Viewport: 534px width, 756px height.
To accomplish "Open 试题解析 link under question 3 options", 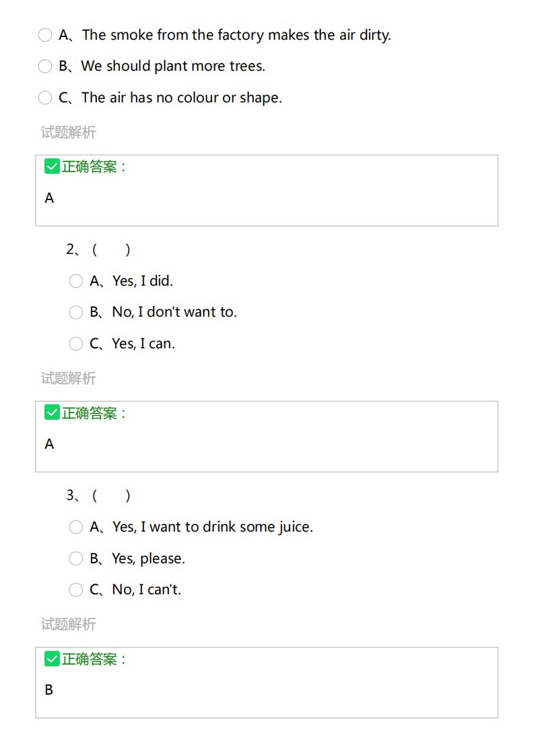I will (x=69, y=624).
